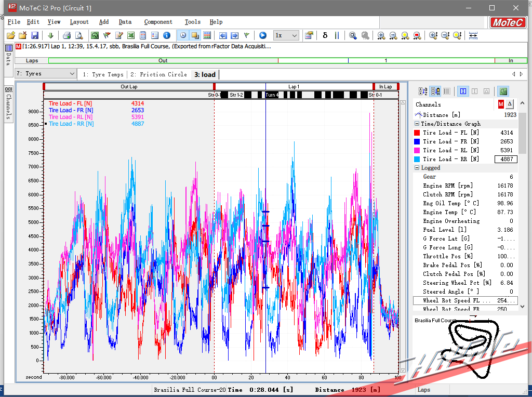Open the calculator (maths) toolbar icon
The height and width of the screenshot is (397, 532).
[x=143, y=35]
